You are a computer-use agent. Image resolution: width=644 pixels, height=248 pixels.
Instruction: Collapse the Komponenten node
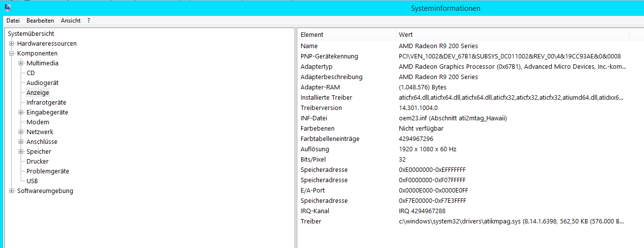12,54
